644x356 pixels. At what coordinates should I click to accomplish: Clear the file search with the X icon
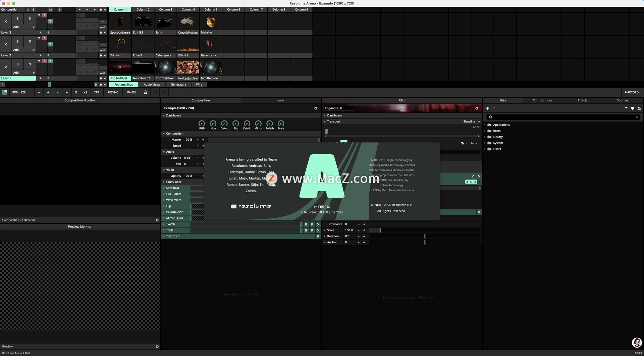coord(637,117)
